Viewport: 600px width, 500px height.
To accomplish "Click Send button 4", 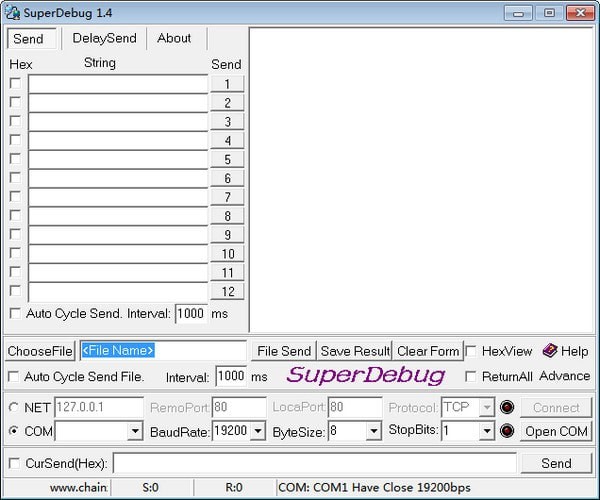I will [x=227, y=140].
